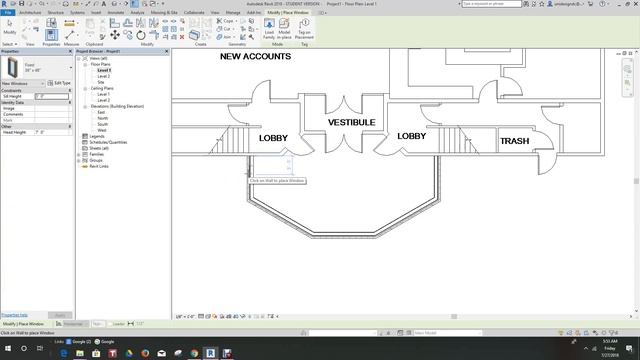Expand the Families tree node
This screenshot has width=640, height=360.
pyautogui.click(x=79, y=154)
